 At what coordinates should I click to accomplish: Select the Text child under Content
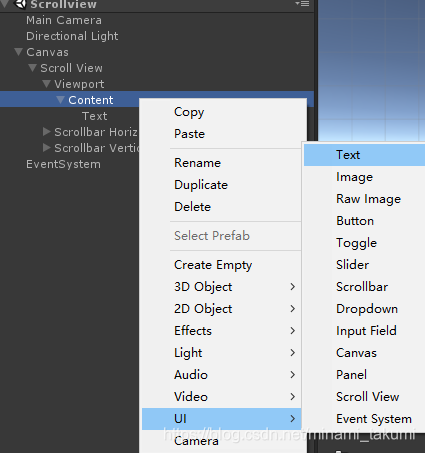[95, 116]
